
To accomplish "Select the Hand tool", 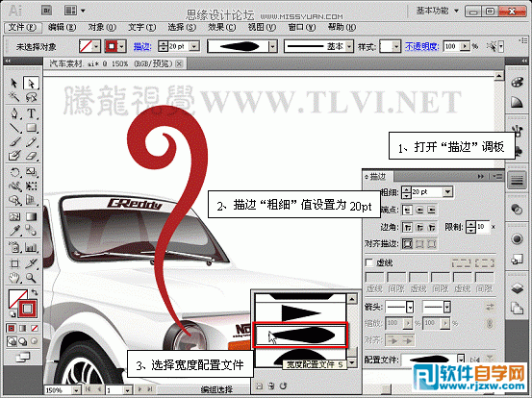I will tap(14, 279).
